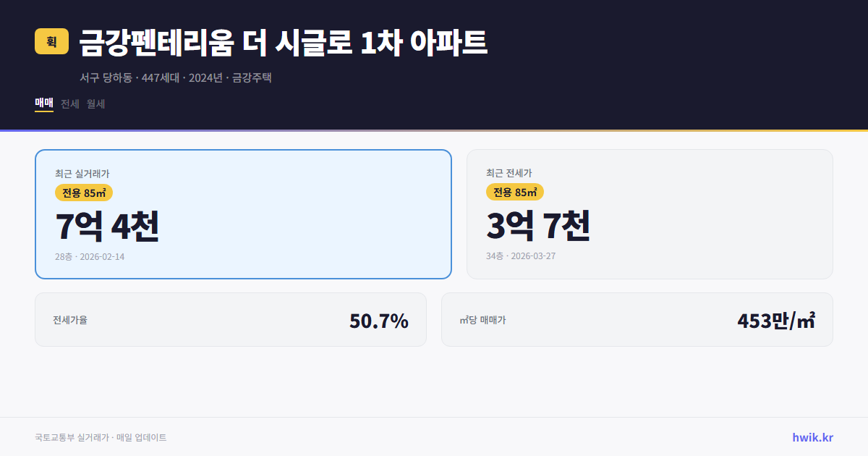Click the 34층 · 2026-03-27 jeonse date
Image resolution: width=868 pixels, height=456 pixels.
pos(522,256)
